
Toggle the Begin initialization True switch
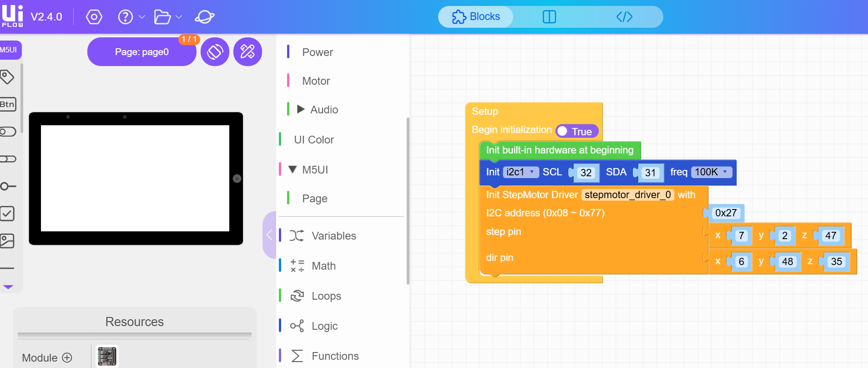coord(576,132)
